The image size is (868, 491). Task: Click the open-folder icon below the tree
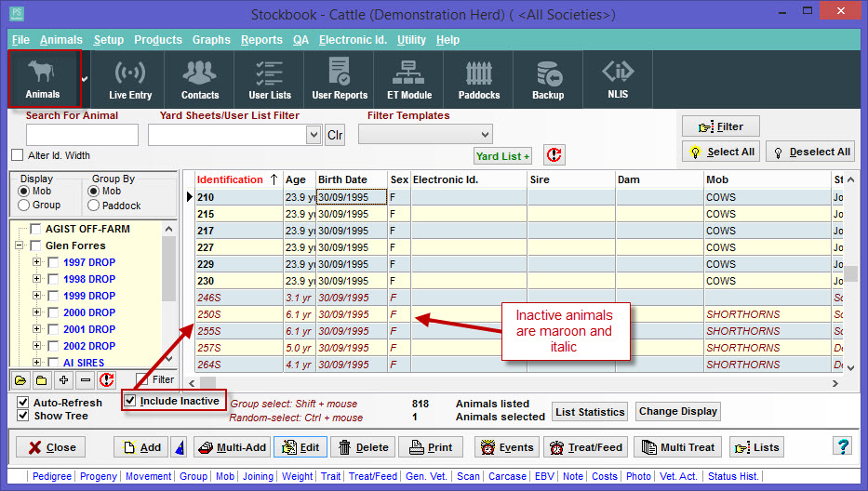point(20,380)
